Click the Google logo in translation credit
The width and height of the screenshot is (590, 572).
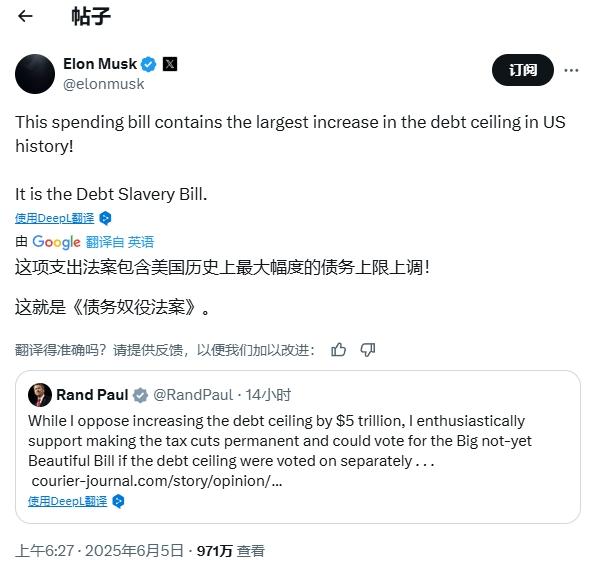click(x=56, y=242)
